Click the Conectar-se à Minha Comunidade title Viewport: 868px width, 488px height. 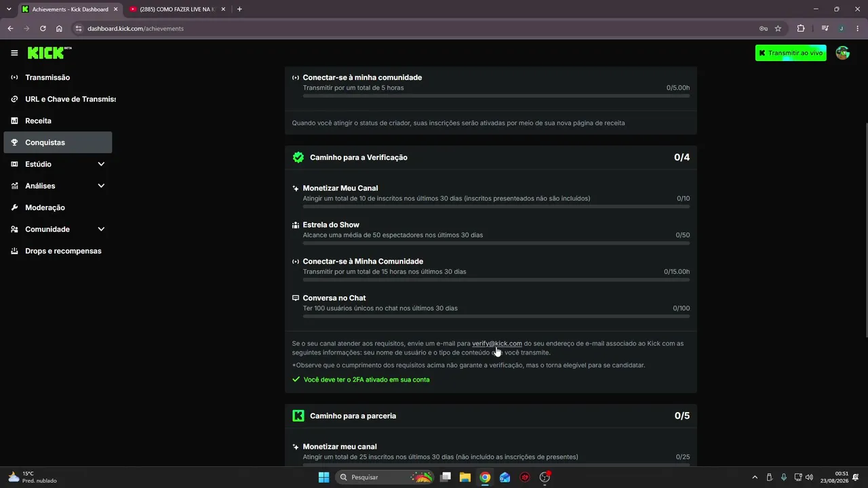pyautogui.click(x=363, y=262)
